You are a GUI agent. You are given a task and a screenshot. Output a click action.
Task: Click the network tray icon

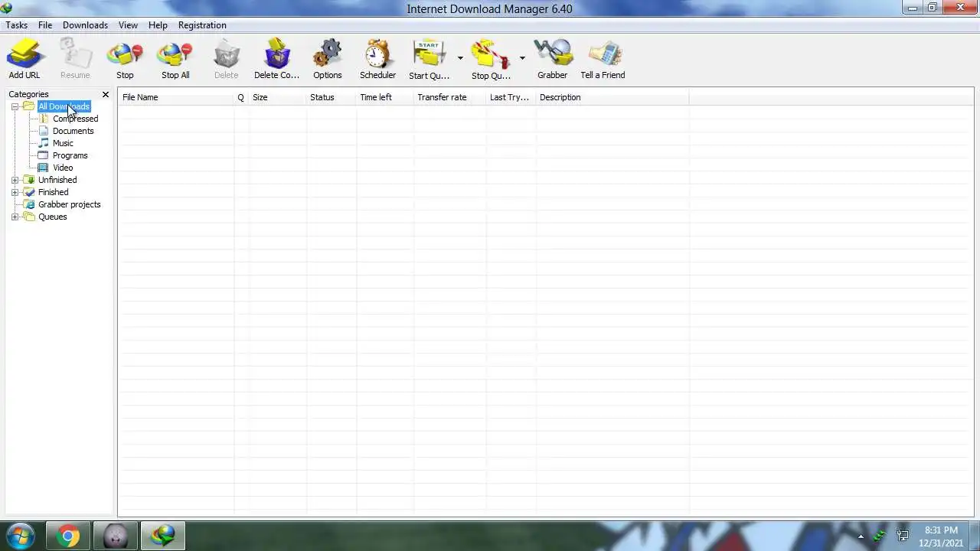(x=903, y=536)
